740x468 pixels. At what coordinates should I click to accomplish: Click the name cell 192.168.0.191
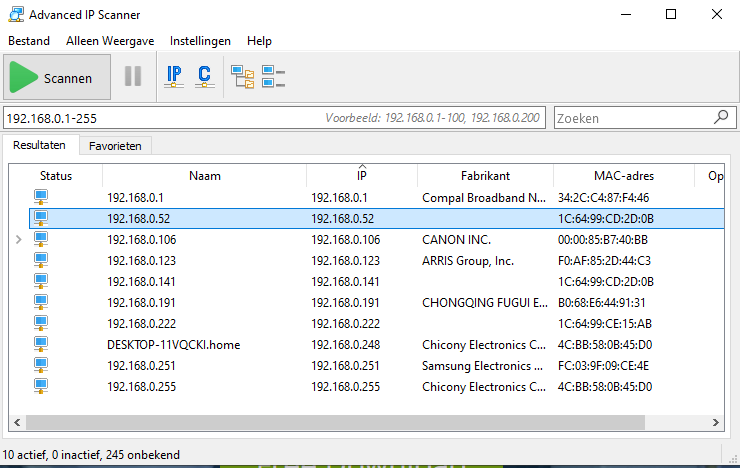[x=141, y=303]
